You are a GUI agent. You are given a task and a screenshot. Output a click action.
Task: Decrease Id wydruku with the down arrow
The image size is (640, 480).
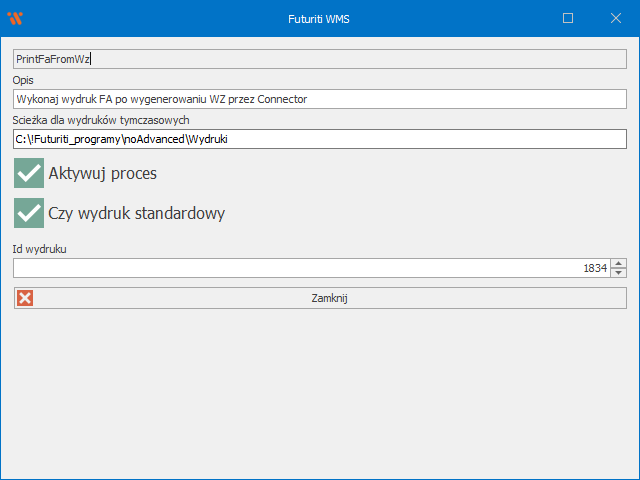pos(619,273)
